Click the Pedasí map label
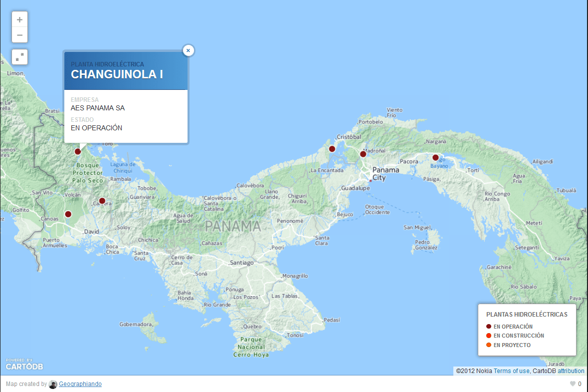588x392 pixels. pos(332,320)
